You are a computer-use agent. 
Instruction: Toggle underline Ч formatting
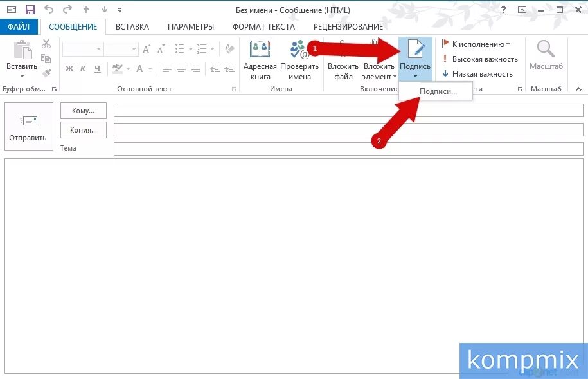tap(98, 68)
